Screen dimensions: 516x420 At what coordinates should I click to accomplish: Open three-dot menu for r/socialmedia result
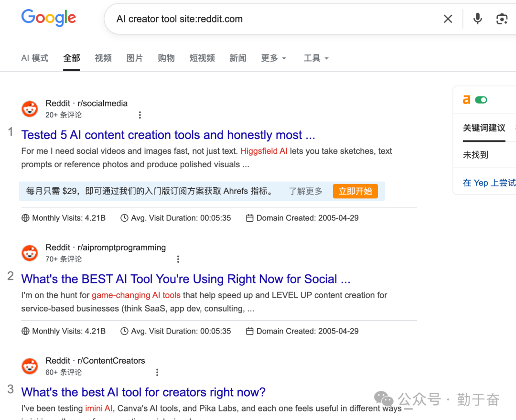140,115
